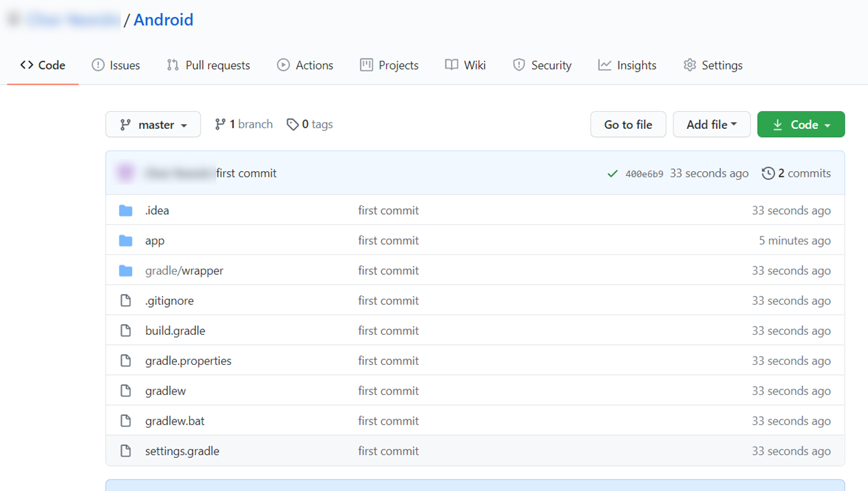868x491 pixels.
Task: Open the app folder
Action: tap(155, 241)
